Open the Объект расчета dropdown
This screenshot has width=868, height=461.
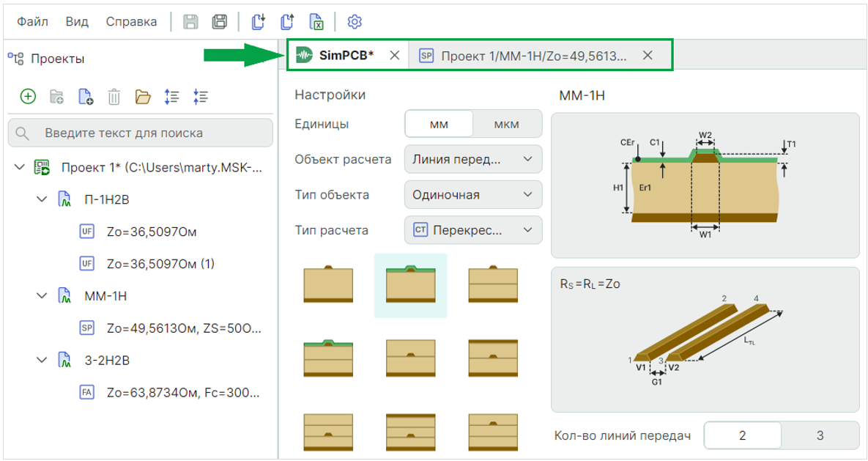[472, 159]
